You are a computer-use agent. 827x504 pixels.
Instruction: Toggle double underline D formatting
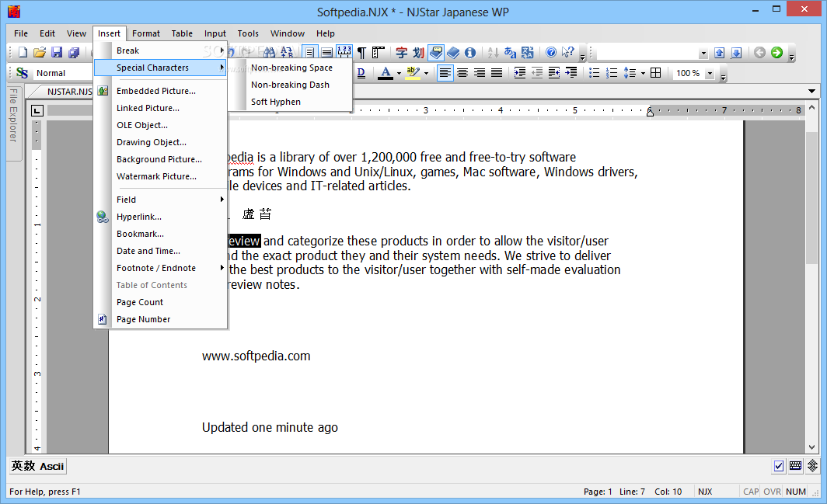click(361, 73)
